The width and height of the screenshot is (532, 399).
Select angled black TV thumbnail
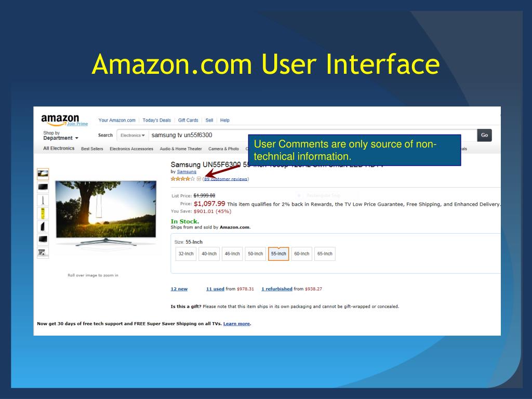(x=43, y=226)
